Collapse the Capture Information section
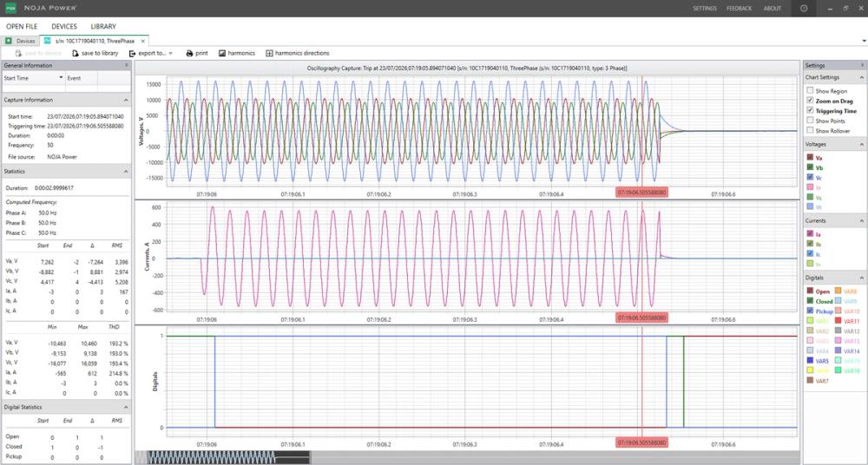The height and width of the screenshot is (465, 868). pyautogui.click(x=126, y=100)
